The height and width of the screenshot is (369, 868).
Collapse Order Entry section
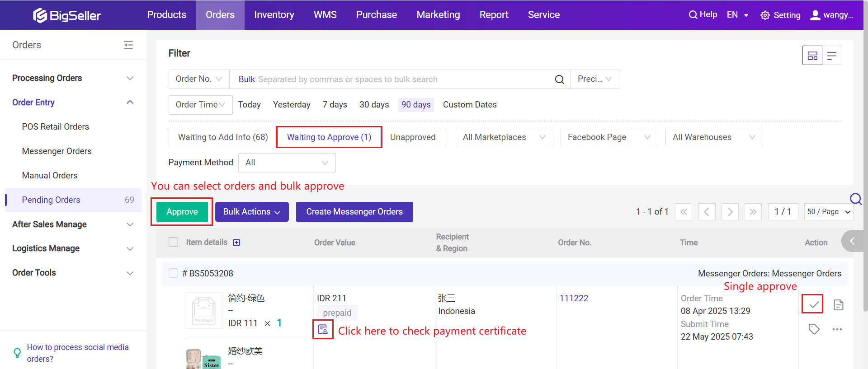coord(73,103)
